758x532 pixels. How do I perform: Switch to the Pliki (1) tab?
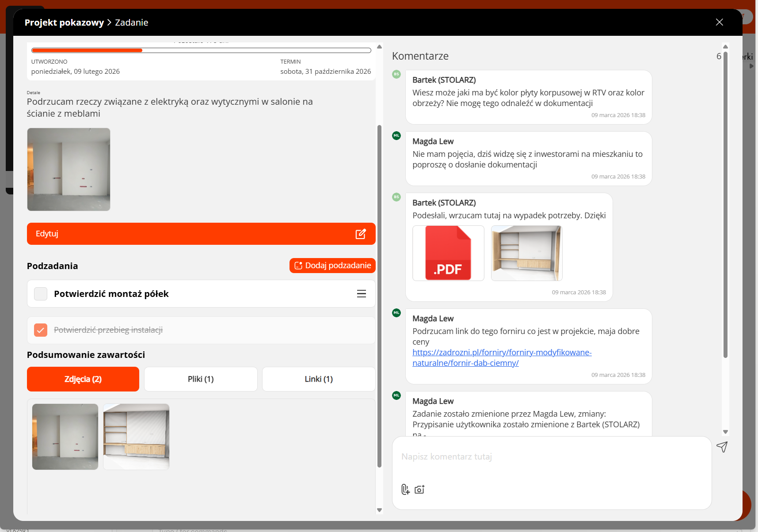click(201, 379)
